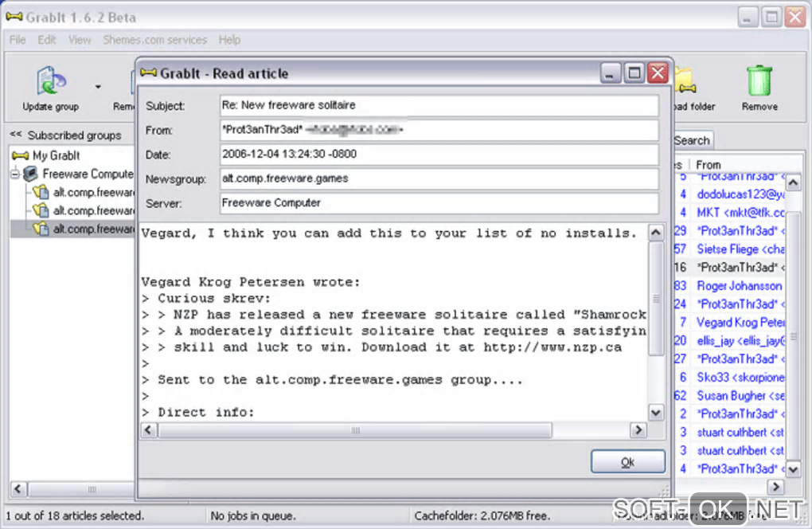
Task: Select second alt.comp.freeware group folder icon
Action: [41, 210]
